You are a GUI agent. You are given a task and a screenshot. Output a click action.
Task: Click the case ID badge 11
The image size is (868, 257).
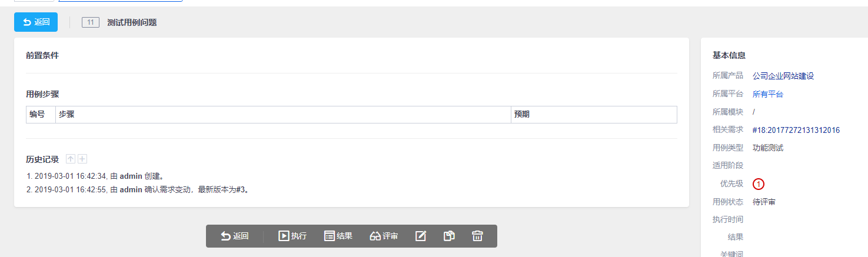pyautogui.click(x=90, y=23)
